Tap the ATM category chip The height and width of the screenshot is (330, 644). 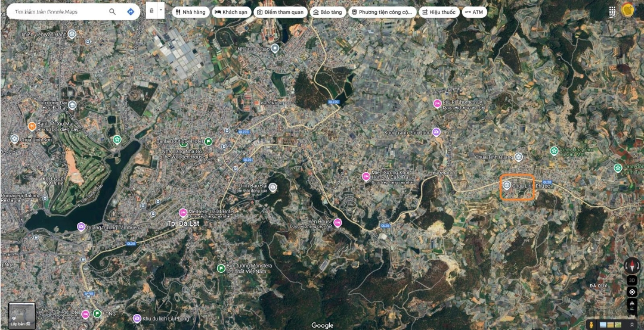point(474,12)
